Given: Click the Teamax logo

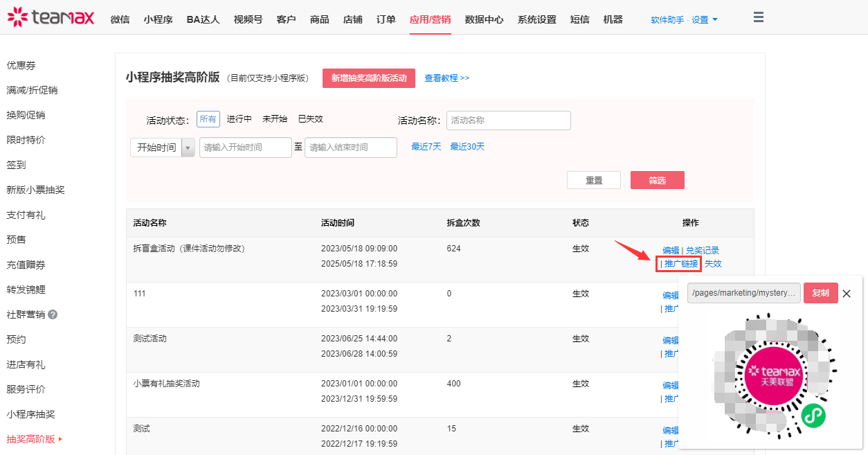Looking at the screenshot, I should tap(51, 17).
